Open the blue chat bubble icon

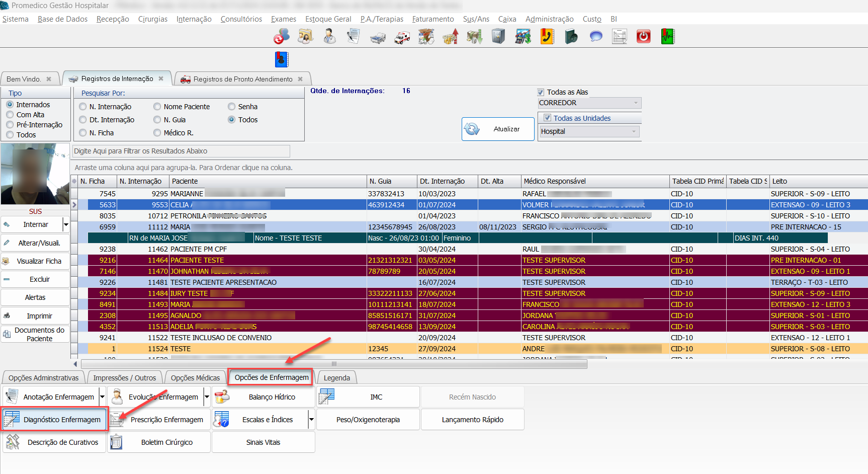[596, 37]
